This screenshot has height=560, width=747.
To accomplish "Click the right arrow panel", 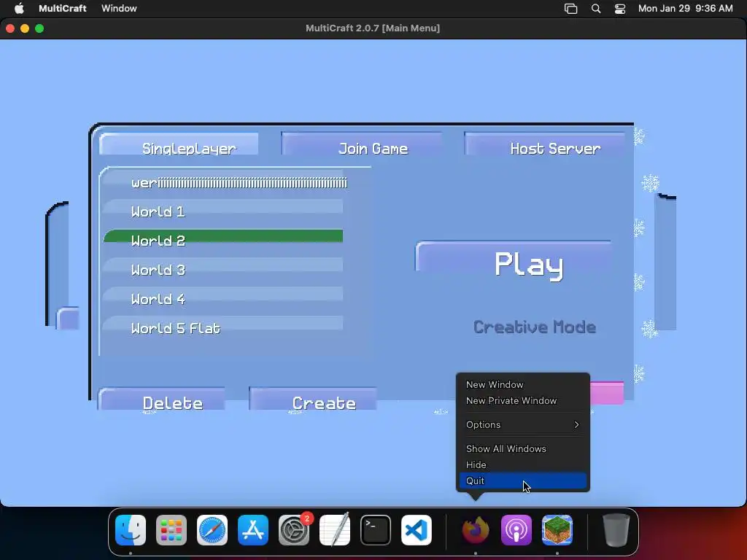I will pyautogui.click(x=665, y=262).
